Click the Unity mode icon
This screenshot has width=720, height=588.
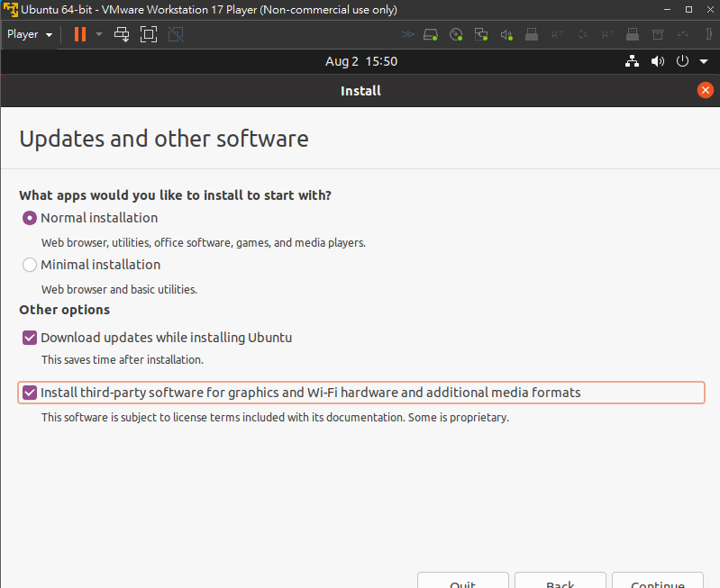(176, 34)
